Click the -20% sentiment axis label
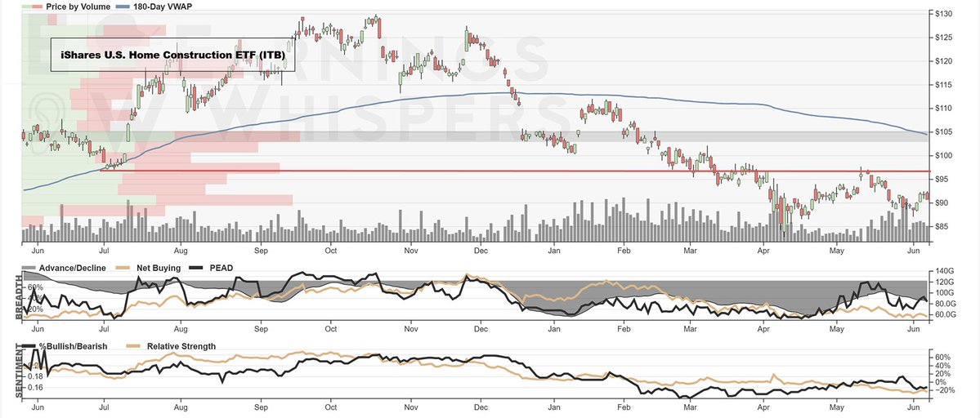 pyautogui.click(x=944, y=390)
